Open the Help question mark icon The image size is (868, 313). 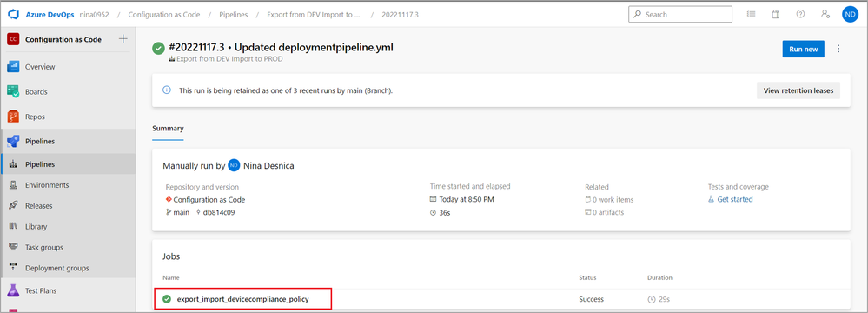point(800,15)
